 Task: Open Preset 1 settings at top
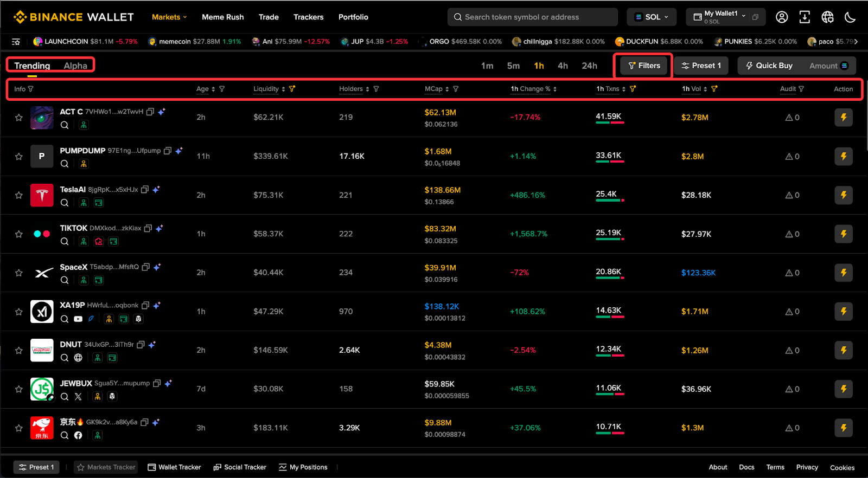click(701, 66)
